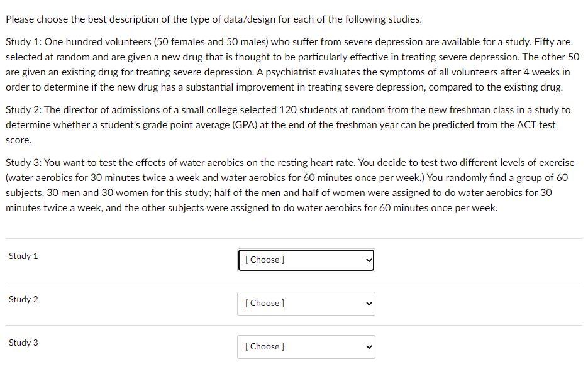
Task: Open the Study 2 Choose dropdown
Action: pyautogui.click(x=306, y=304)
